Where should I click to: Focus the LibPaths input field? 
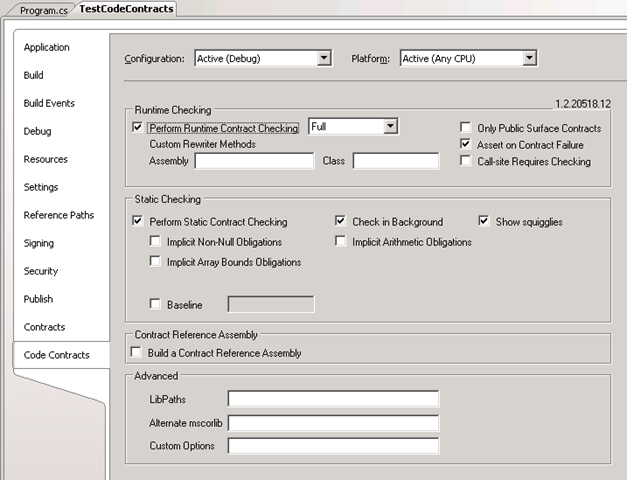coord(333,399)
